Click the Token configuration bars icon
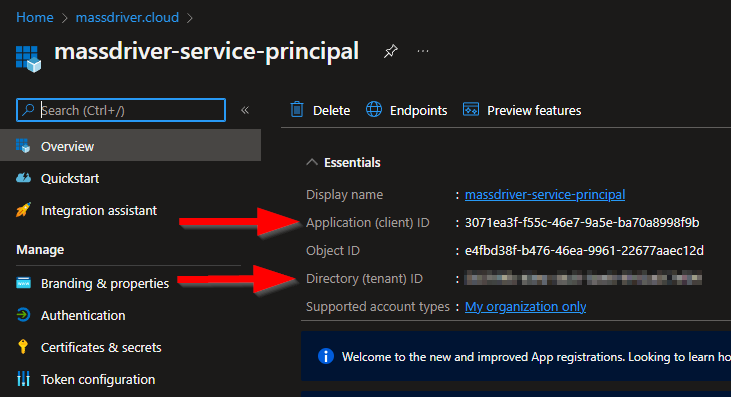Viewport: 731px width, 397px height. tap(23, 378)
